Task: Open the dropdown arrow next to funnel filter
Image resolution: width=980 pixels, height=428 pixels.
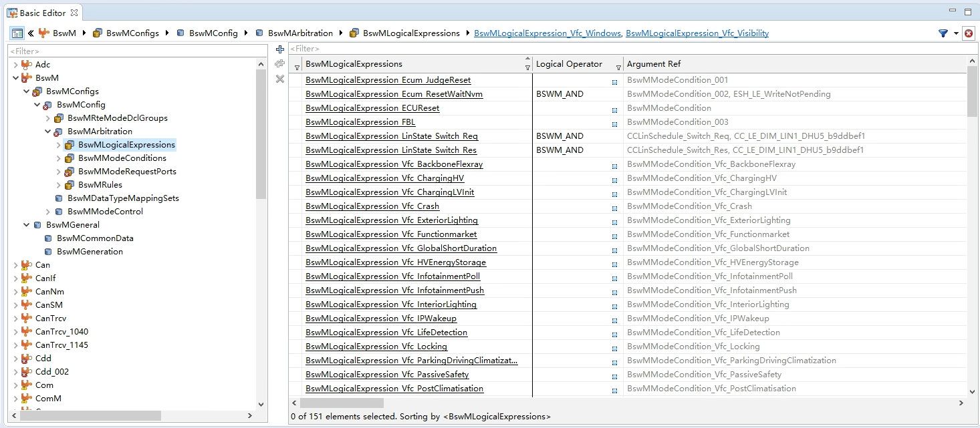Action: tap(956, 33)
